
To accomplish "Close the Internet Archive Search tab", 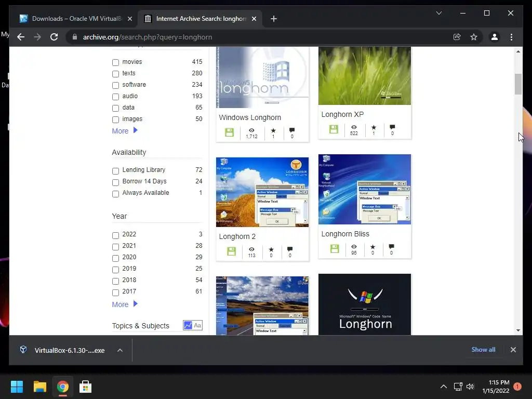I will (254, 19).
